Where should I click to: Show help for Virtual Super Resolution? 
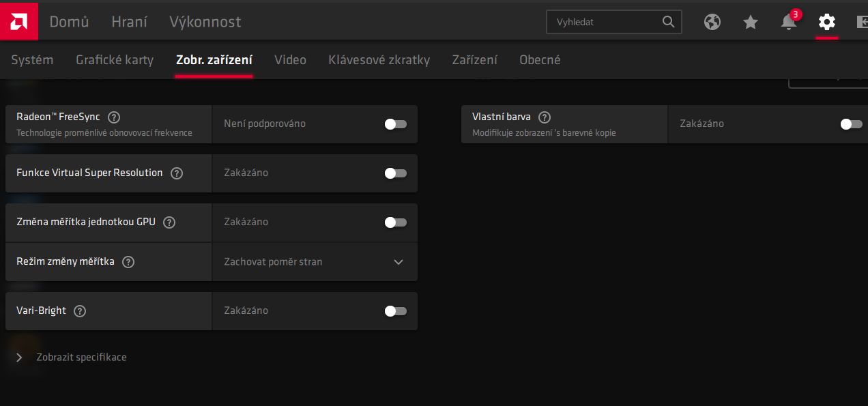click(177, 173)
